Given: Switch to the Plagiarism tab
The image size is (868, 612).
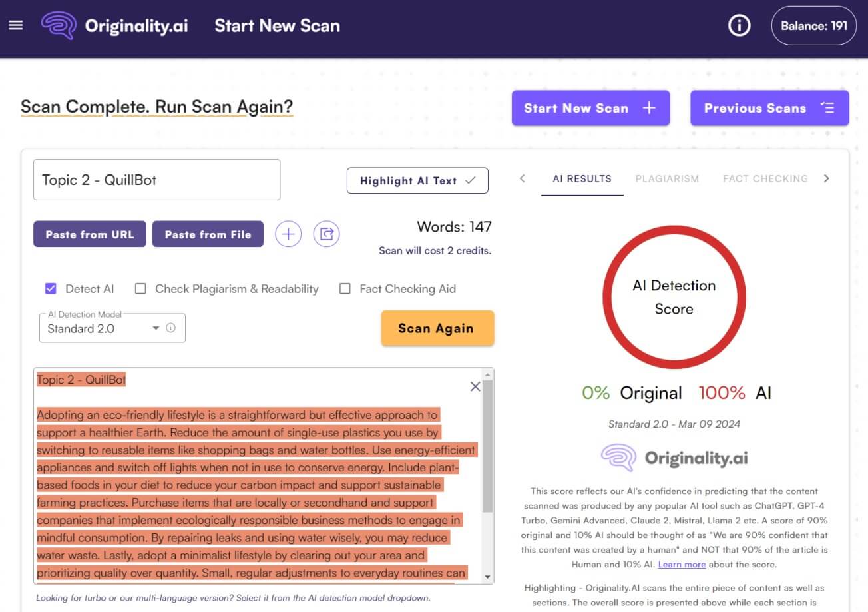Looking at the screenshot, I should tap(667, 178).
